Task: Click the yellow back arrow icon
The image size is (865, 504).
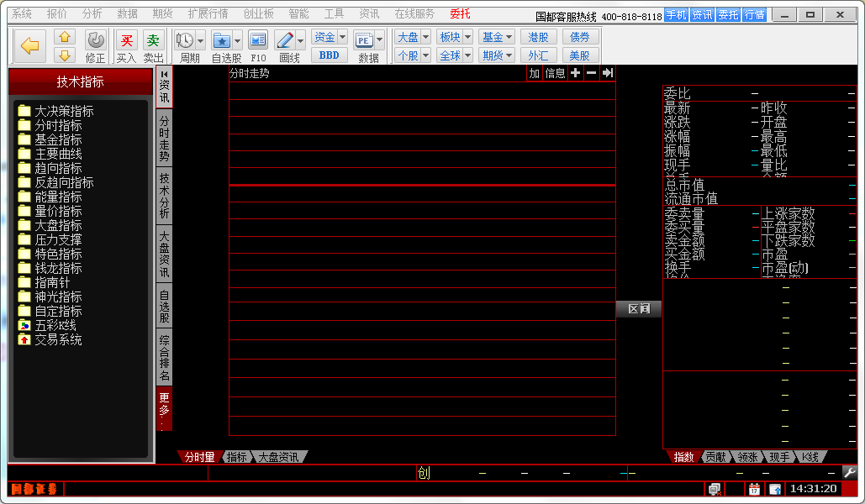Action: [30, 46]
